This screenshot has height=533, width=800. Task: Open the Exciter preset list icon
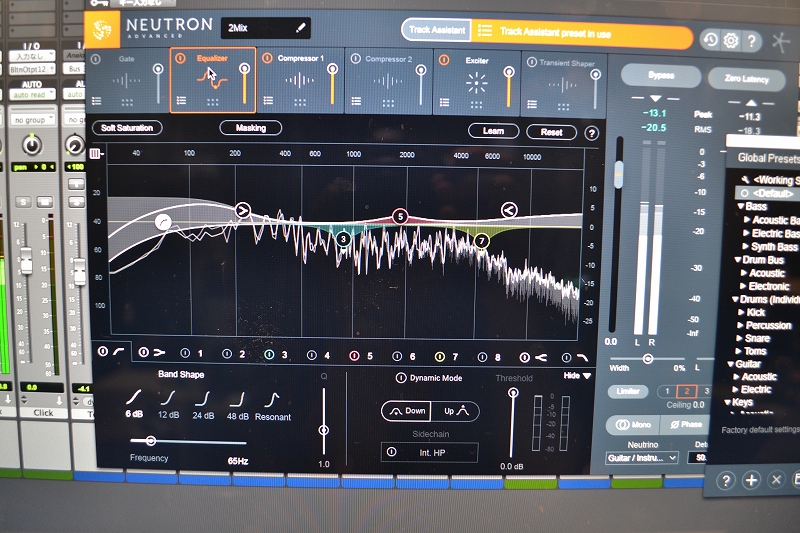[444, 103]
